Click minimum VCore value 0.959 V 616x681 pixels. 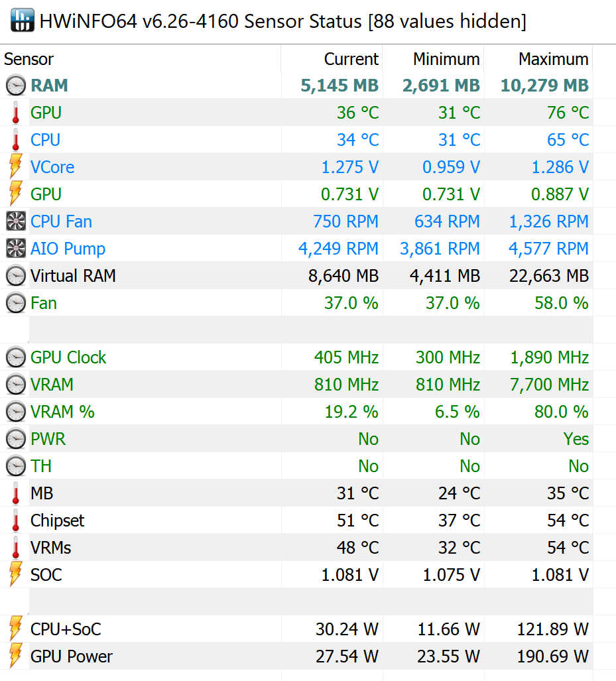coord(452,167)
